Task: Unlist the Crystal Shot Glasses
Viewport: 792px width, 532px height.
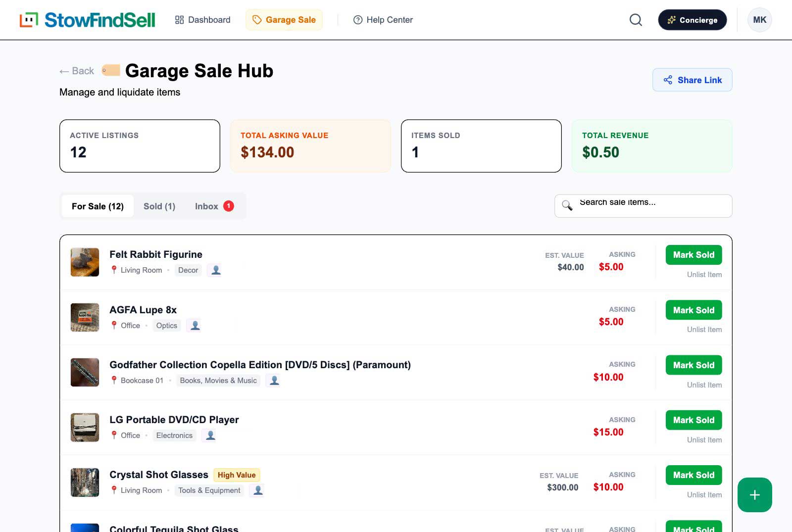Action: (704, 495)
